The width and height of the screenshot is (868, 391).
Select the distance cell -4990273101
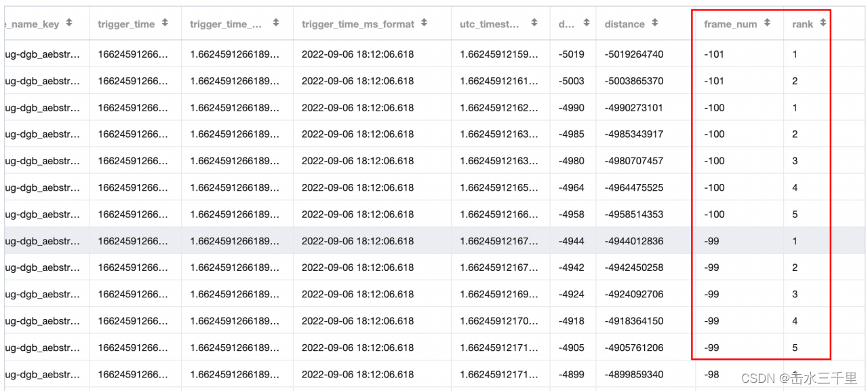click(634, 107)
